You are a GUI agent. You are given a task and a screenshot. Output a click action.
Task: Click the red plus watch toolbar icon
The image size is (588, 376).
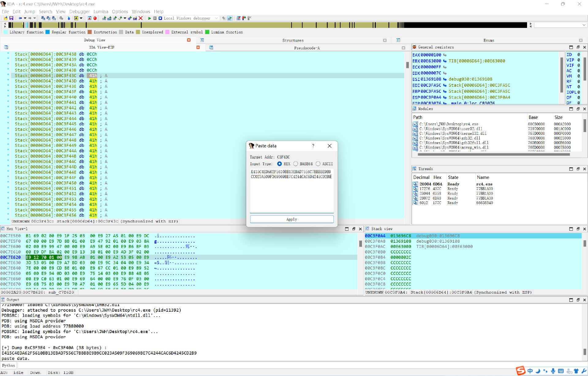point(244,18)
